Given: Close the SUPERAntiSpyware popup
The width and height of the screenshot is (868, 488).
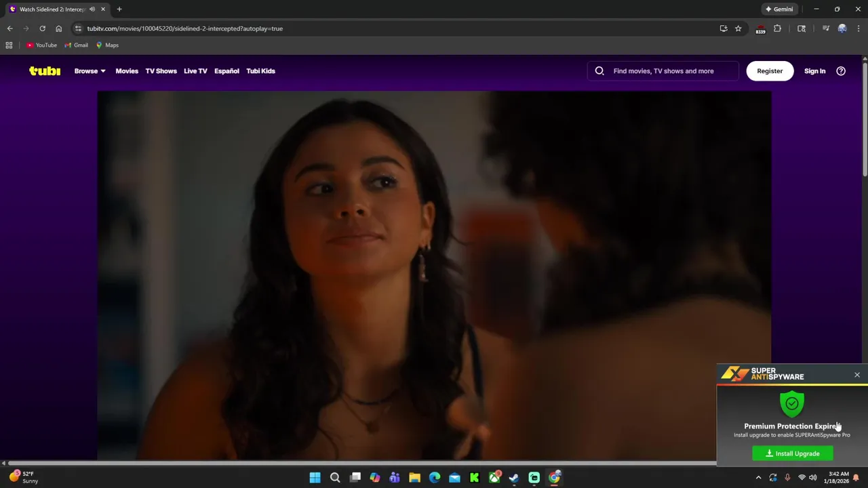Looking at the screenshot, I should (x=857, y=375).
